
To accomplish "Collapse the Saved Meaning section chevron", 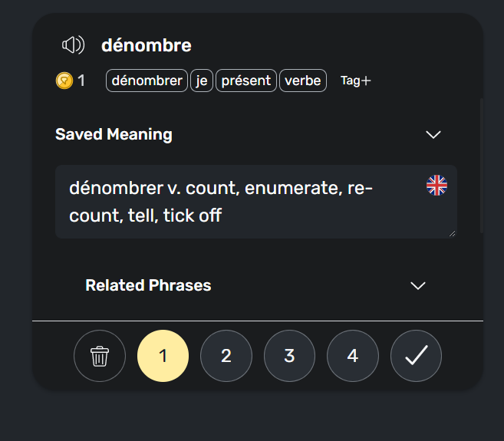I will click(433, 135).
